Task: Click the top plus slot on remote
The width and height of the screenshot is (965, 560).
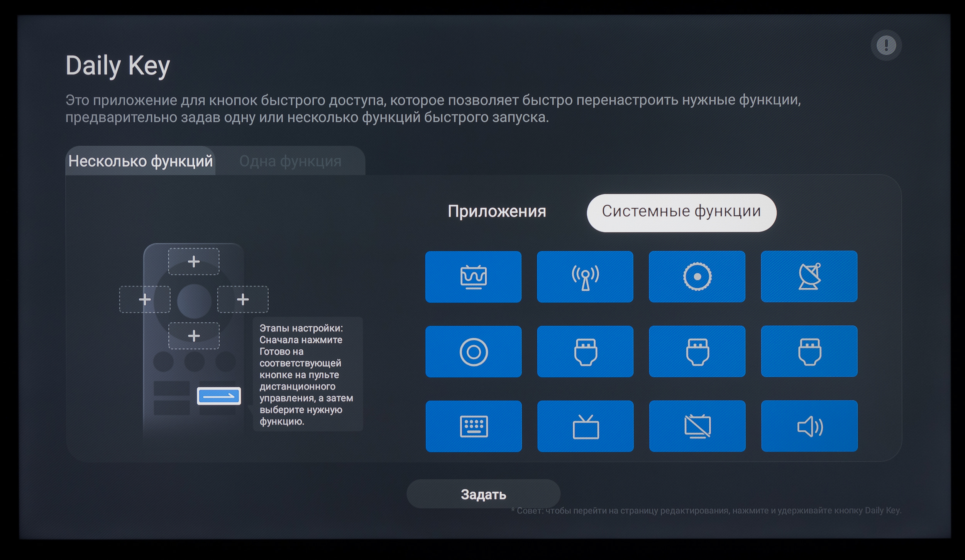Action: click(x=194, y=262)
